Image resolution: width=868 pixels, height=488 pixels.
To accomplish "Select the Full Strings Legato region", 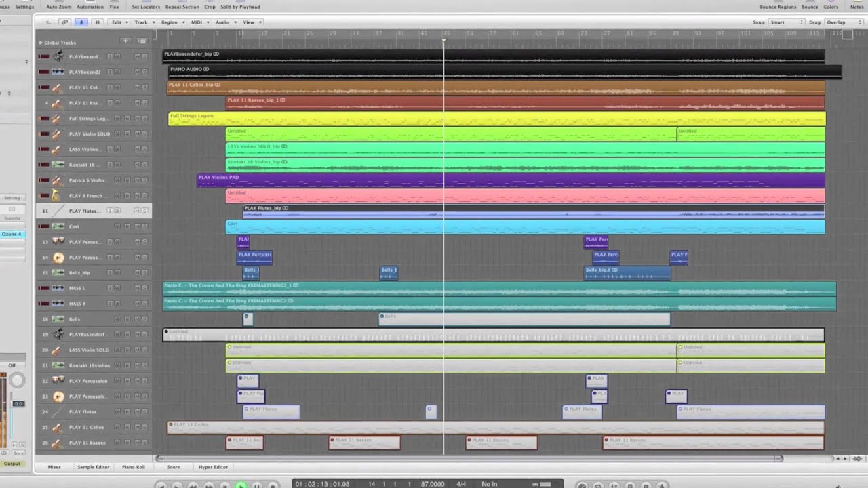I will point(497,119).
